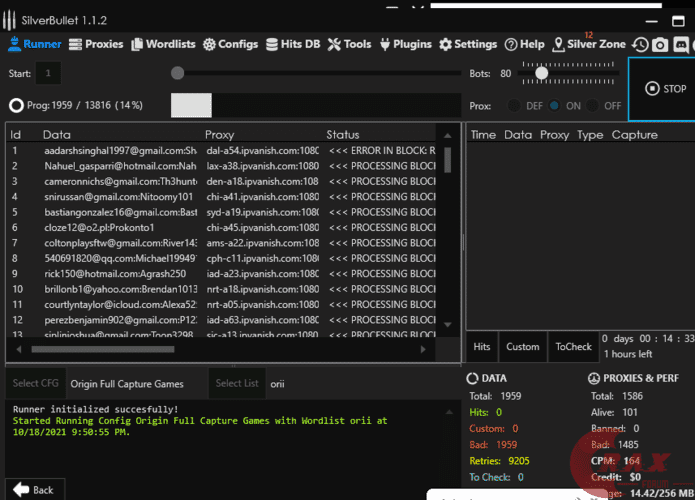Click the Custom tab button
Viewport: 695px width, 500px height.
(523, 347)
